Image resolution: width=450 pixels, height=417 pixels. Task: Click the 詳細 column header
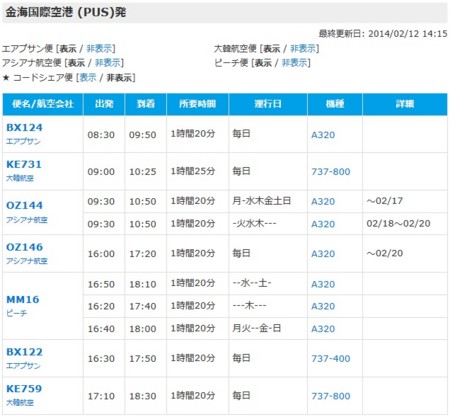coord(405,104)
